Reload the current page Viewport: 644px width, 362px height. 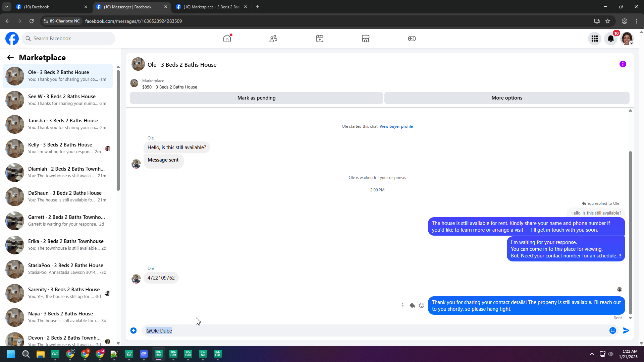click(32, 21)
